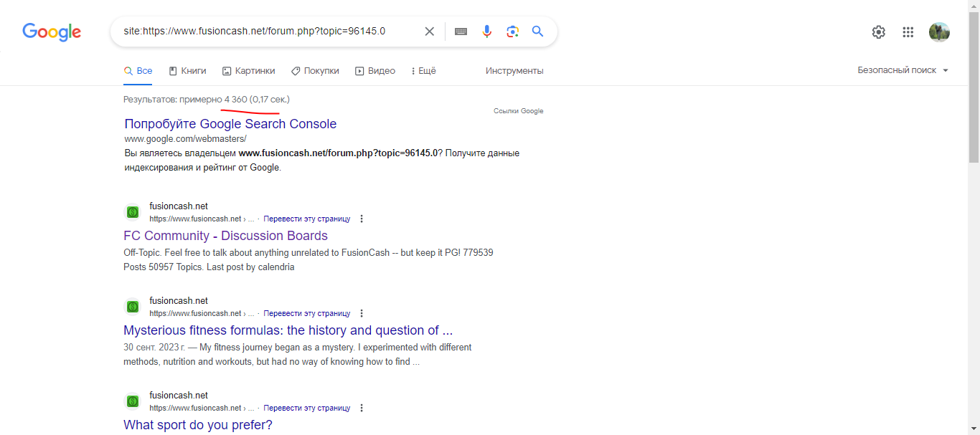Click favicon of Mysterious fitness formulas result

pyautogui.click(x=133, y=307)
